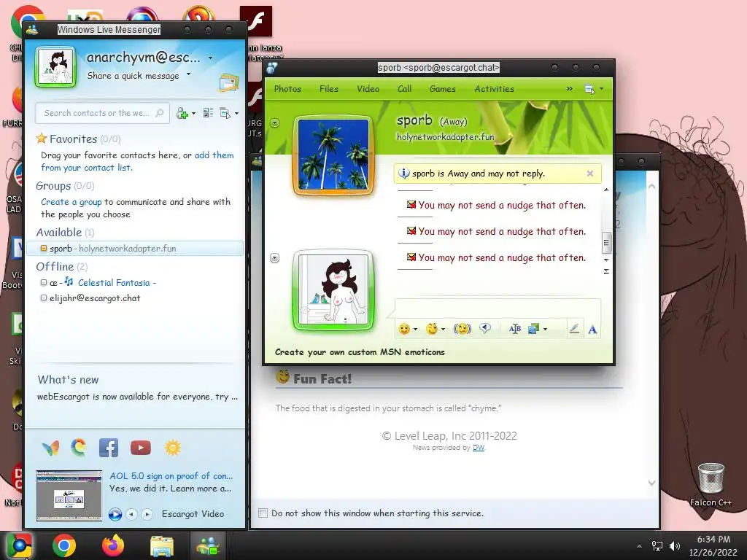Image resolution: width=747 pixels, height=560 pixels.
Task: Click the voice clip icon
Action: click(485, 328)
